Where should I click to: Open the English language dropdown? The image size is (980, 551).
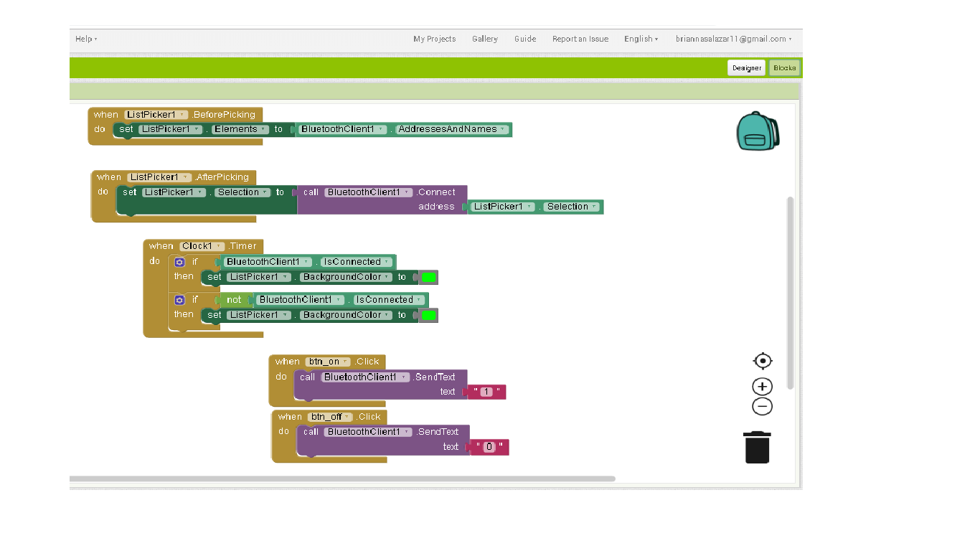tap(640, 39)
